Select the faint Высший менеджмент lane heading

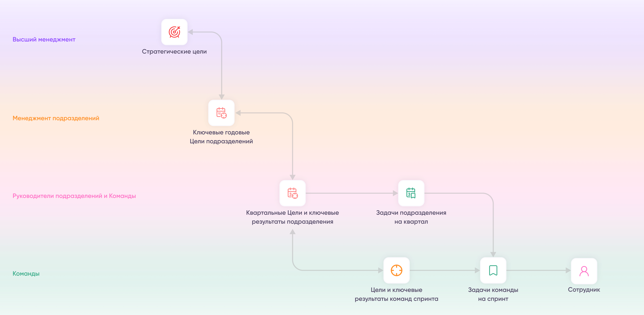pyautogui.click(x=44, y=40)
